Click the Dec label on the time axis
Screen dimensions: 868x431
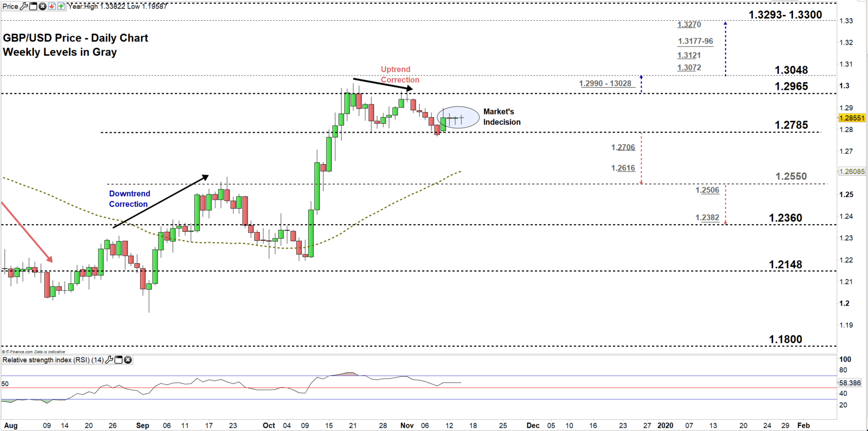(533, 426)
